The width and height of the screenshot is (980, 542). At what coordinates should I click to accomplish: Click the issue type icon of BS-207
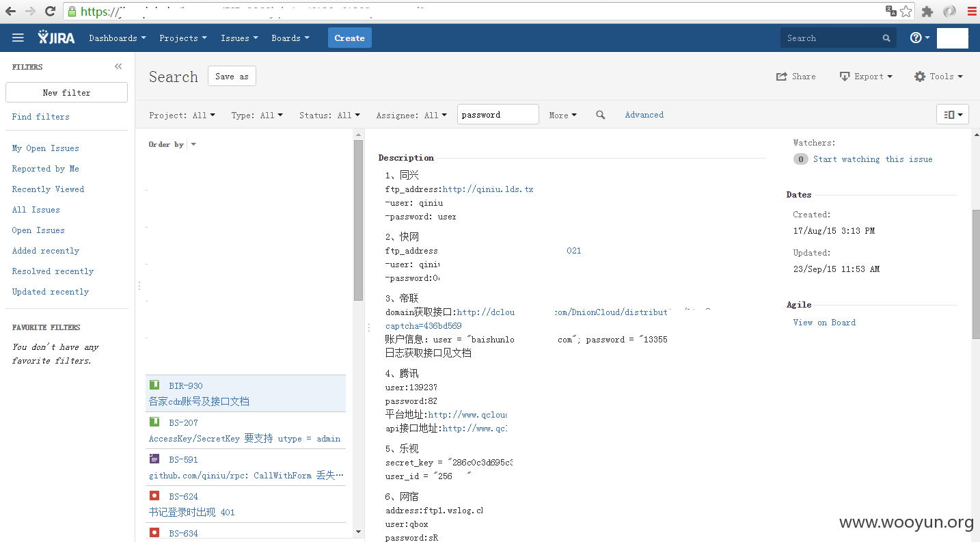coord(154,422)
